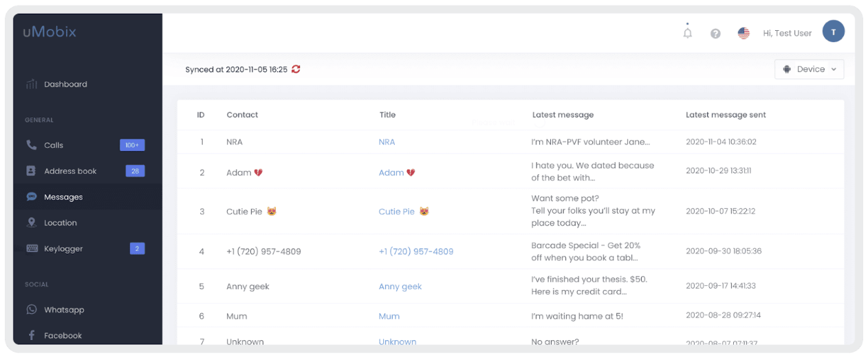Click message "I've finished your thesis. $50."
Image resolution: width=868 pixels, height=360 pixels.
[589, 280]
